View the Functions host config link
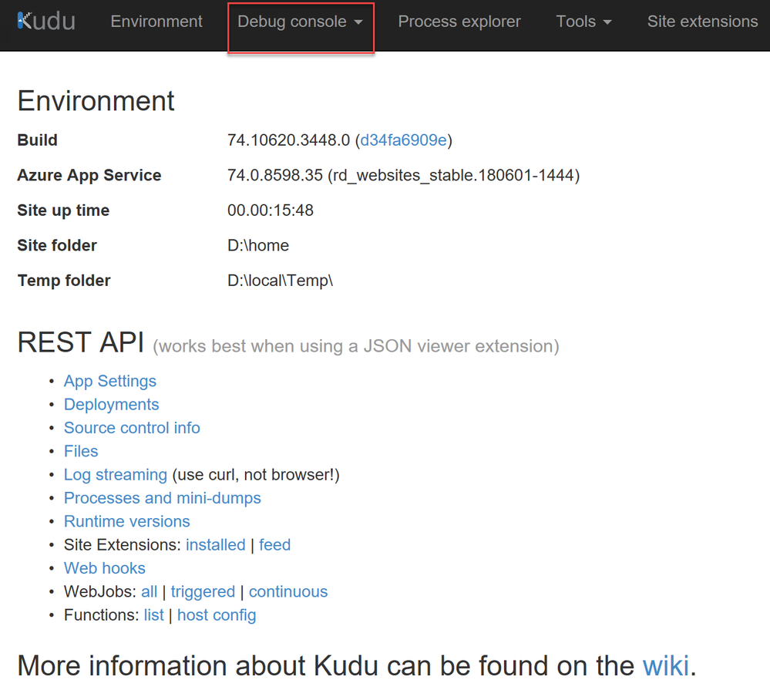The width and height of the screenshot is (770, 700). click(217, 615)
